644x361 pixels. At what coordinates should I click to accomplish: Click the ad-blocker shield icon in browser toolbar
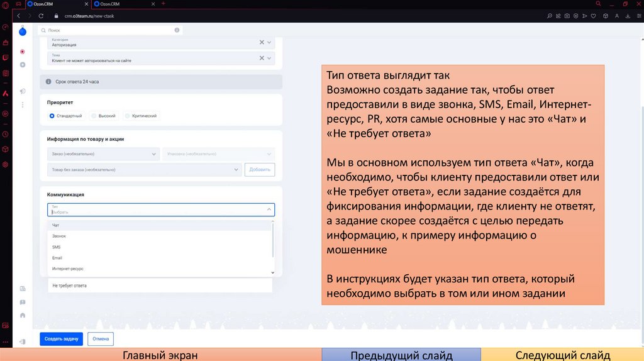576,16
